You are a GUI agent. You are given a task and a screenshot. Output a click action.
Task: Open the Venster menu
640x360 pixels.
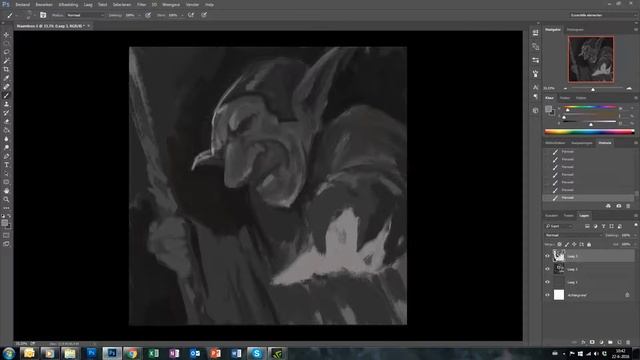(x=192, y=4)
